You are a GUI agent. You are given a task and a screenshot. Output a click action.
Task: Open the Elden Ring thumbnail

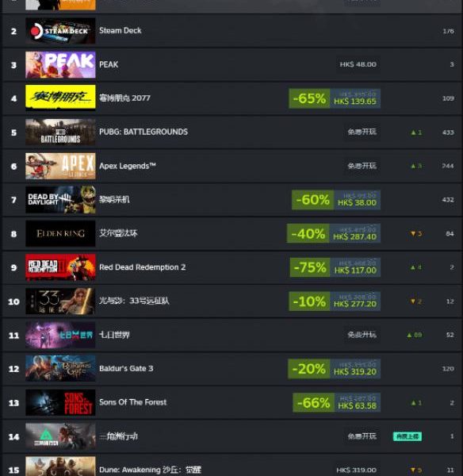tap(60, 233)
